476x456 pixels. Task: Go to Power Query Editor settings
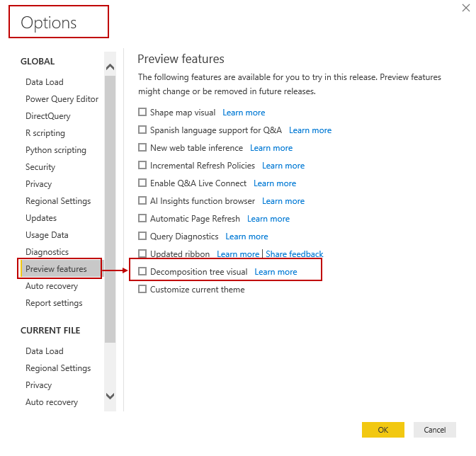click(62, 99)
